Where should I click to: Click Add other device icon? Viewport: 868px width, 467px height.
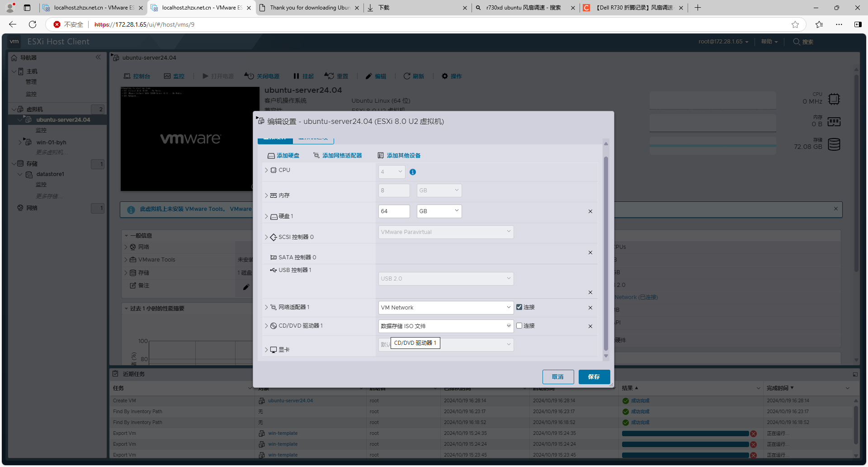381,156
